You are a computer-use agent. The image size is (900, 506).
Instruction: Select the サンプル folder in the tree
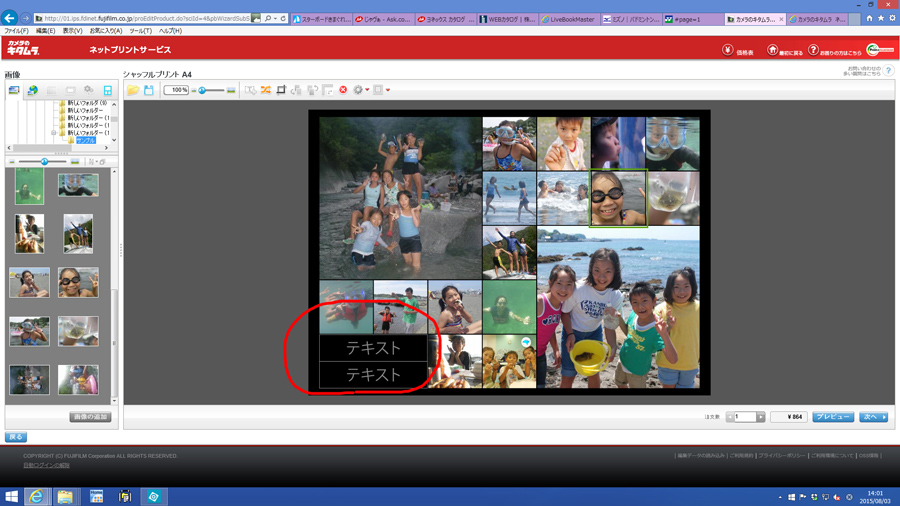[86, 140]
